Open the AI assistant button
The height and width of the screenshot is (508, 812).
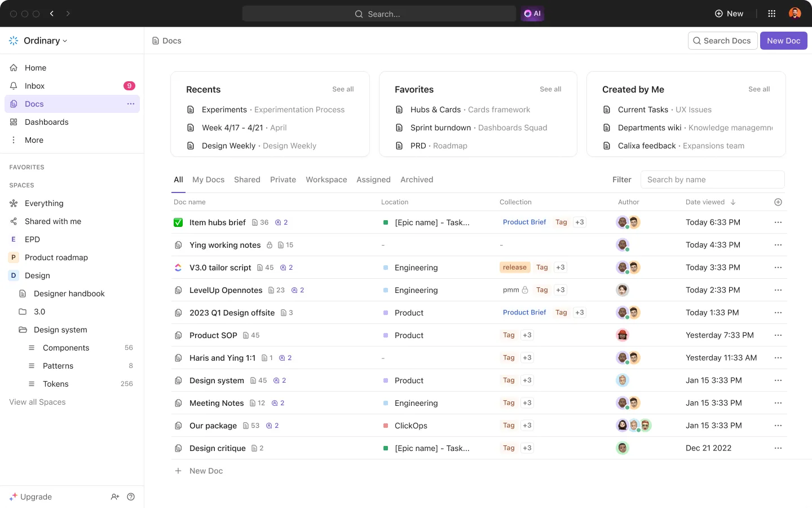coord(532,14)
